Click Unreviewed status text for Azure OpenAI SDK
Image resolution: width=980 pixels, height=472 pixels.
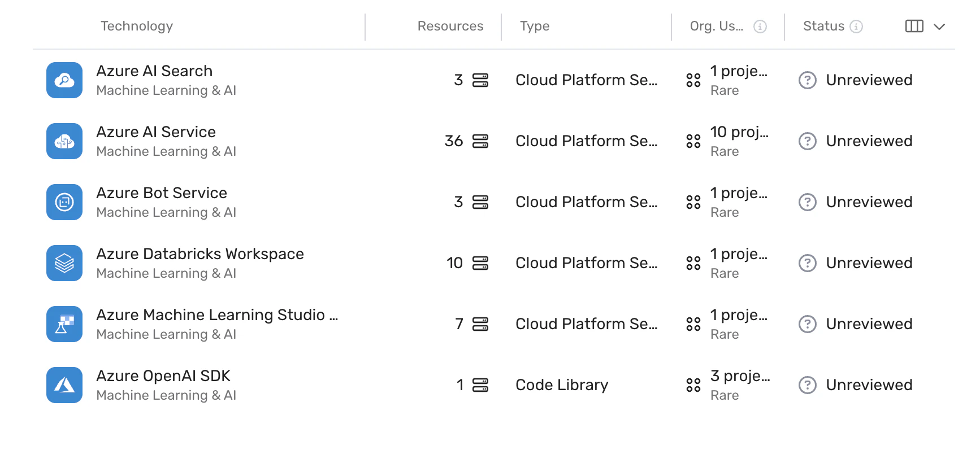869,385
